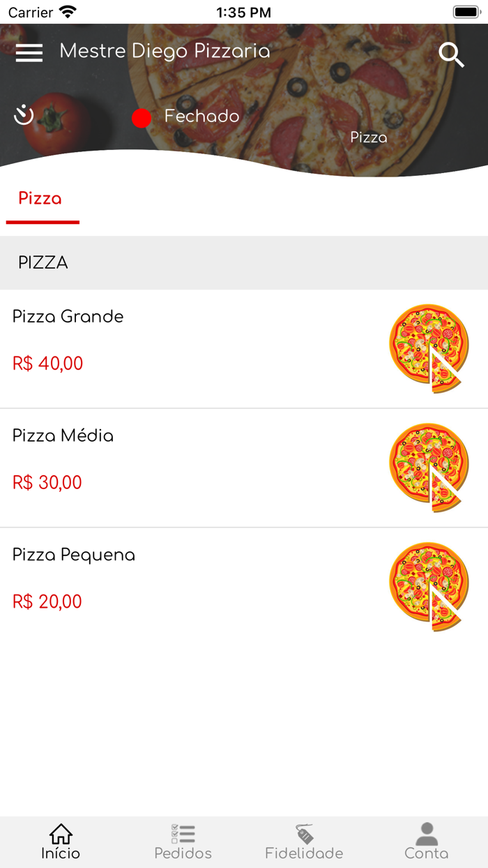This screenshot has width=488, height=868.
Task: Open the hamburger navigation menu
Action: pos(29,52)
